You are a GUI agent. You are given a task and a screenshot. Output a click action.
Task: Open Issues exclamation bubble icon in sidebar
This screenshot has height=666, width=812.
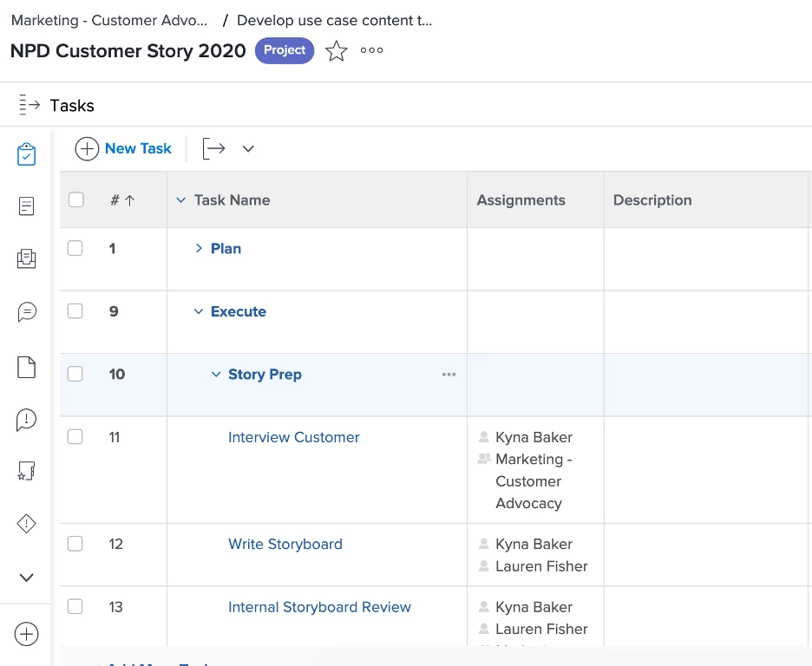point(27,421)
